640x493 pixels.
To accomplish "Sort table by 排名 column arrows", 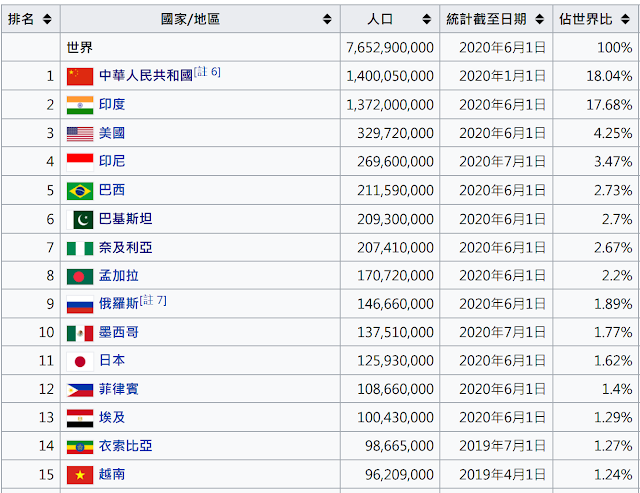I will [47, 19].
